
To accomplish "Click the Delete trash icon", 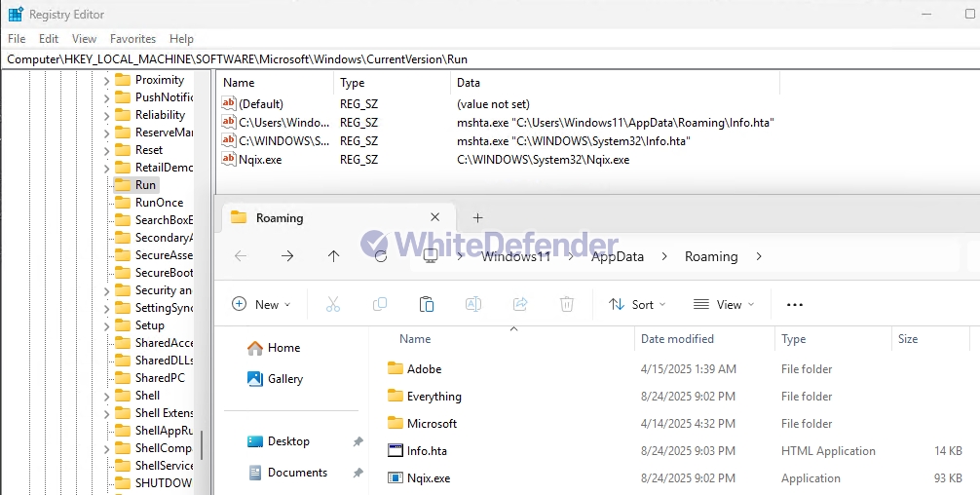I will (x=567, y=304).
